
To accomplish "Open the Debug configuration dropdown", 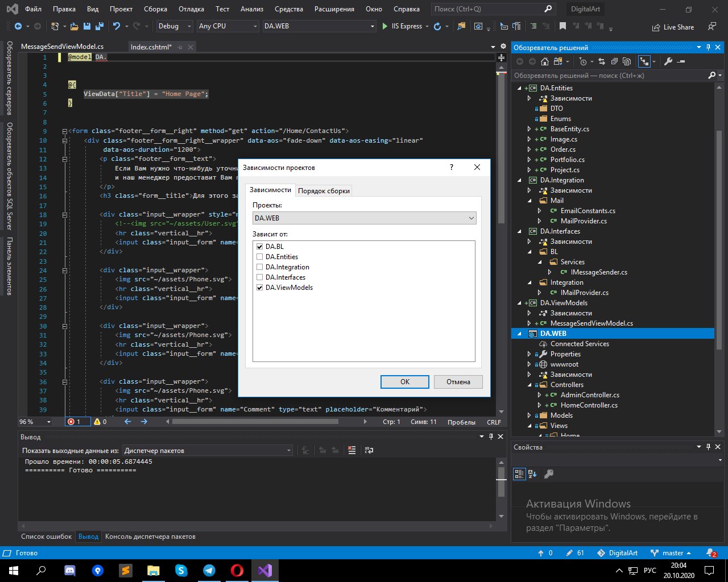I will click(x=174, y=26).
